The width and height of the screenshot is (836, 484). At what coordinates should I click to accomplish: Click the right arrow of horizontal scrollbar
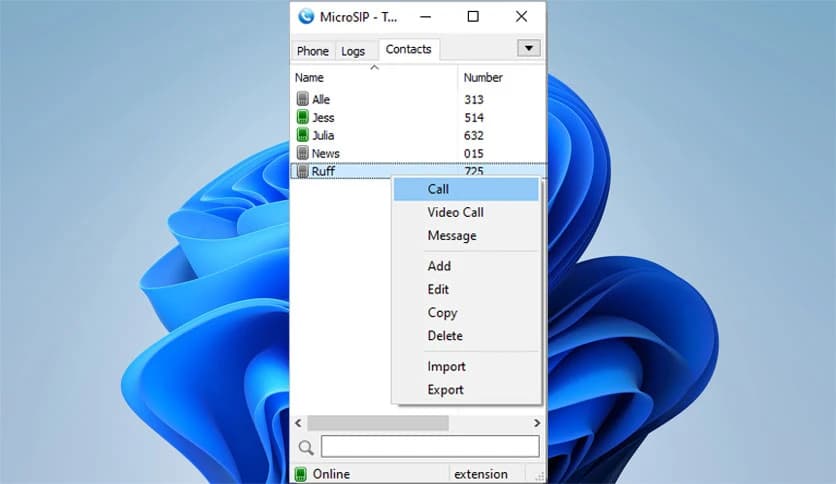tap(537, 423)
